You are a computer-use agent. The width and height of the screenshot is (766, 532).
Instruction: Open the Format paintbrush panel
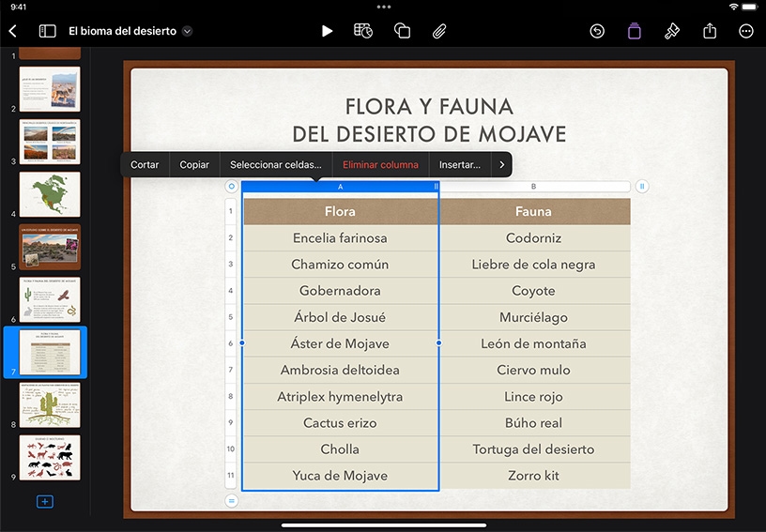point(672,31)
